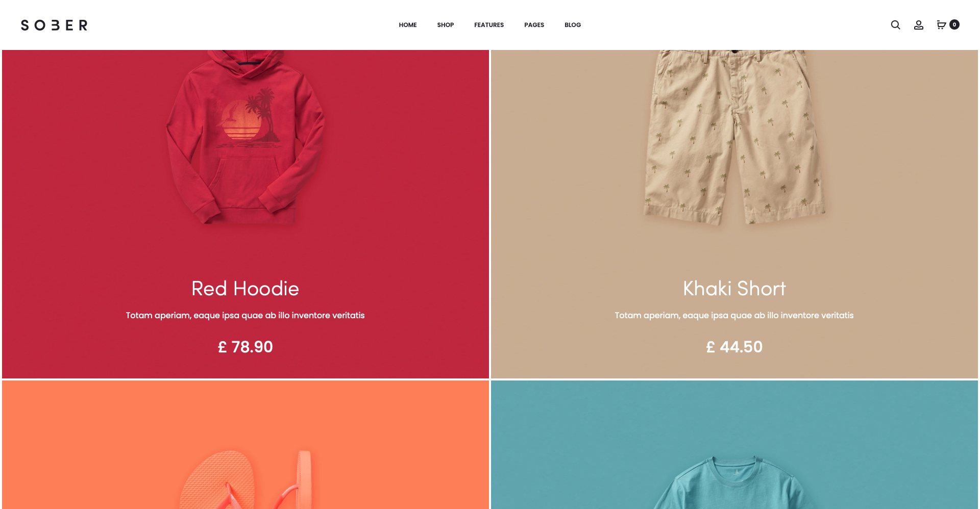The image size is (980, 509).
Task: Open the Red Hoodie product title
Action: click(x=245, y=289)
